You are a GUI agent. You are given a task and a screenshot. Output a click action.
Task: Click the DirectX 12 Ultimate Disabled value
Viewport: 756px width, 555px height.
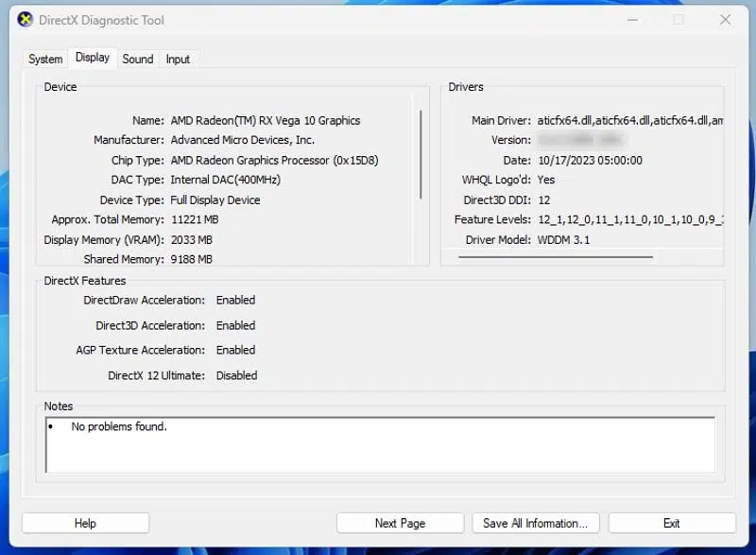click(236, 375)
